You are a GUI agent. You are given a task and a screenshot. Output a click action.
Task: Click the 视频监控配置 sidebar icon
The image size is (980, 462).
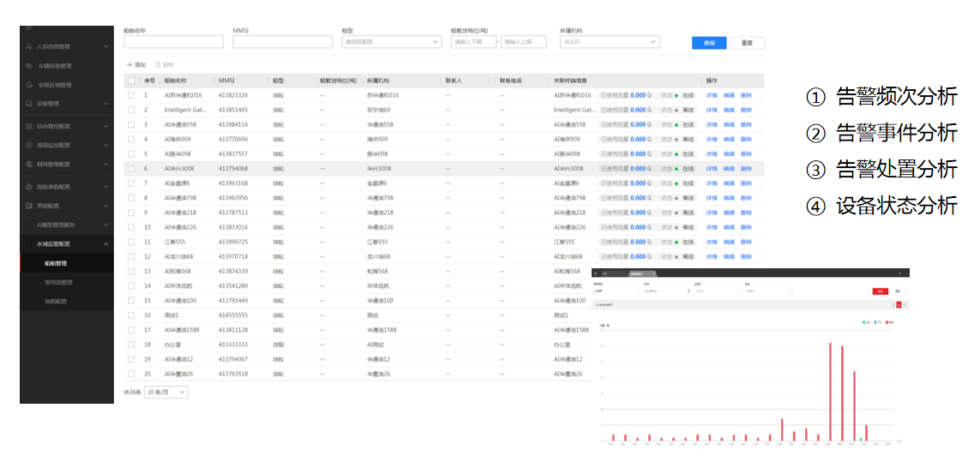(x=30, y=145)
